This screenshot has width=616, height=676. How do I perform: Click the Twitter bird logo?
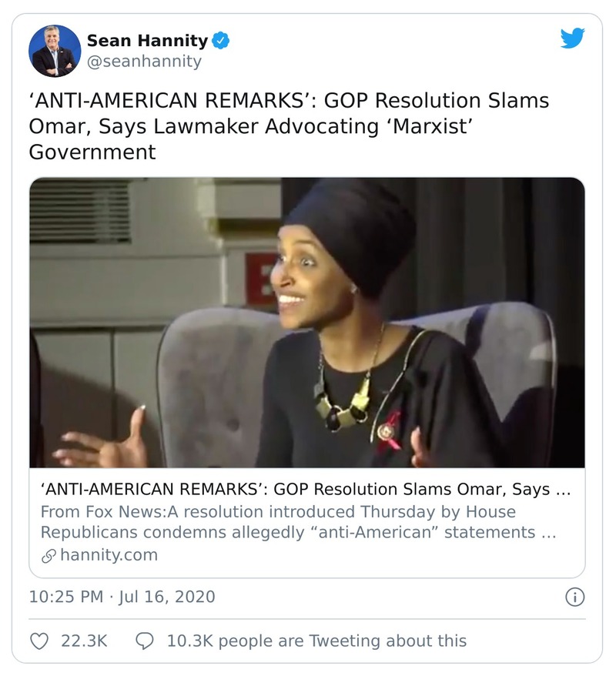pyautogui.click(x=572, y=39)
